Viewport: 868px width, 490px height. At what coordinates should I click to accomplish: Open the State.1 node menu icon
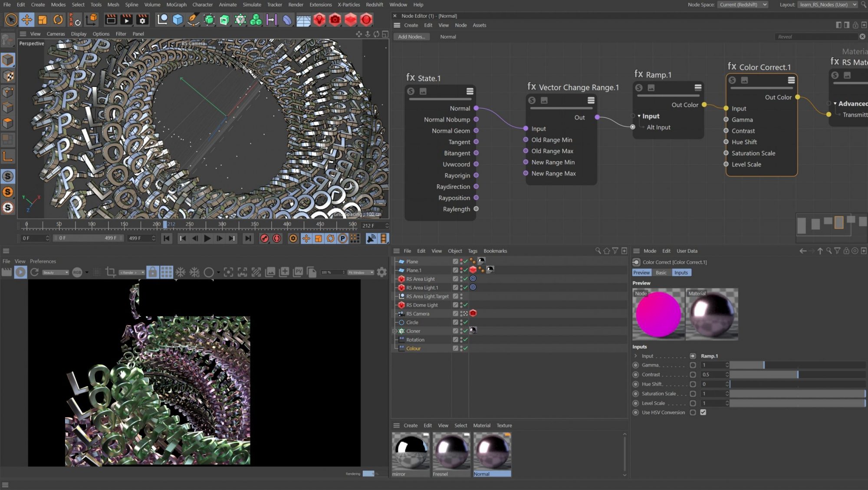pyautogui.click(x=470, y=91)
